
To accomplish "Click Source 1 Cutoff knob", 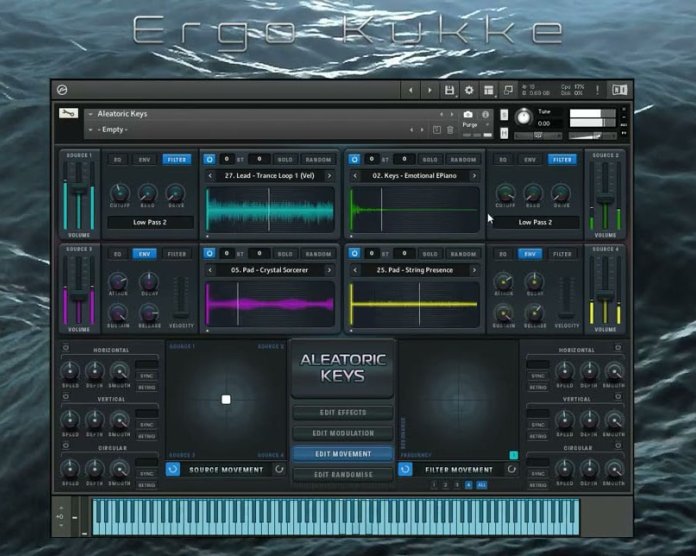I will click(x=119, y=193).
